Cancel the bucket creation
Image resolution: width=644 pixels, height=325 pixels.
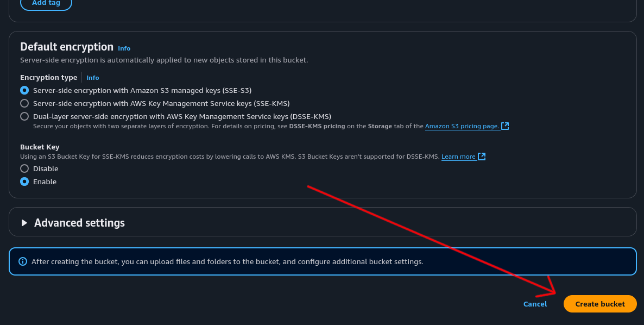535,304
